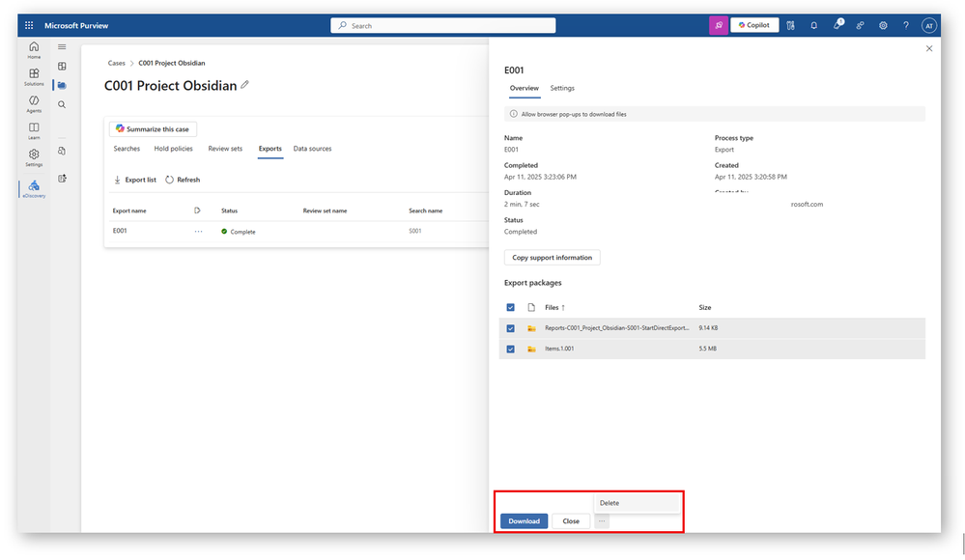Open Copilot from the top bar
Image resolution: width=965 pixels, height=560 pixels.
(x=753, y=25)
